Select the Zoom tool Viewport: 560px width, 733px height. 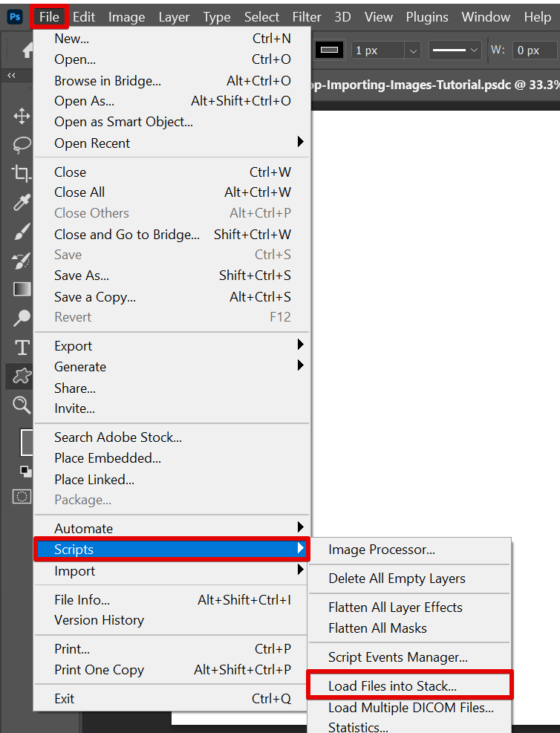tap(22, 405)
